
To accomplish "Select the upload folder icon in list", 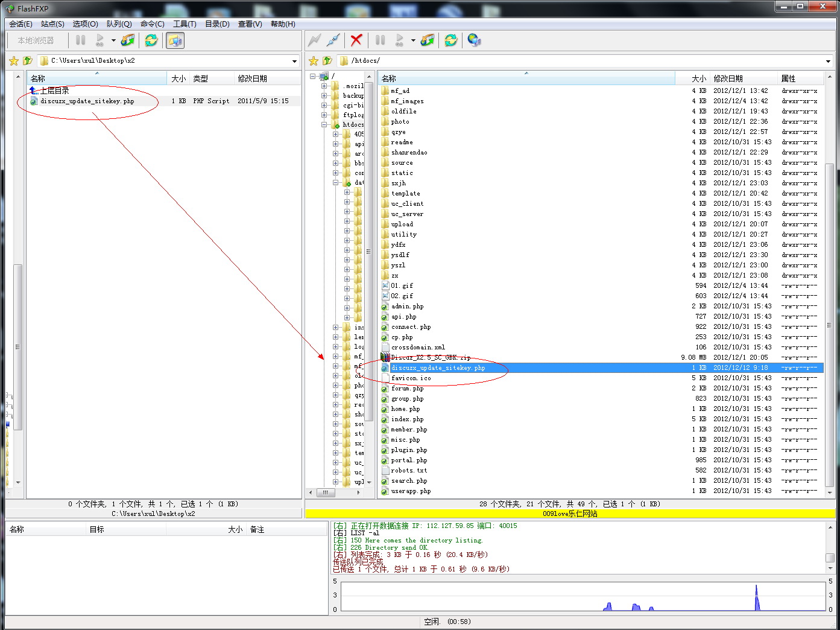I will (385, 224).
